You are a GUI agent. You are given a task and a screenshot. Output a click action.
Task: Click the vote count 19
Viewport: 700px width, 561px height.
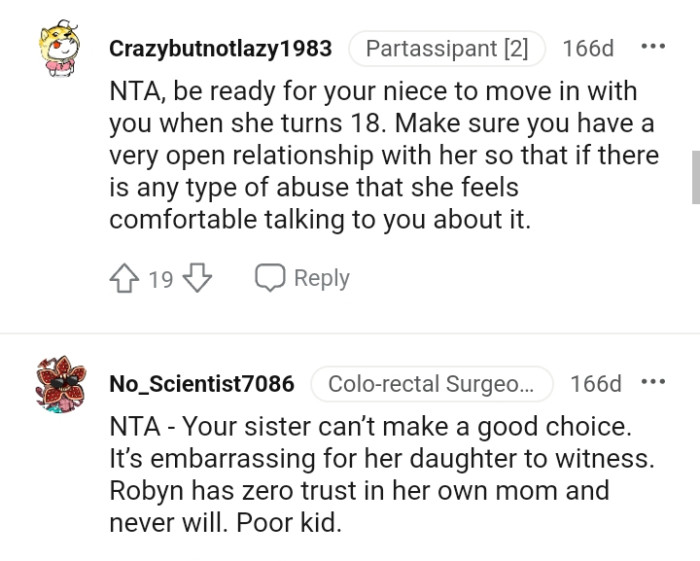(160, 280)
